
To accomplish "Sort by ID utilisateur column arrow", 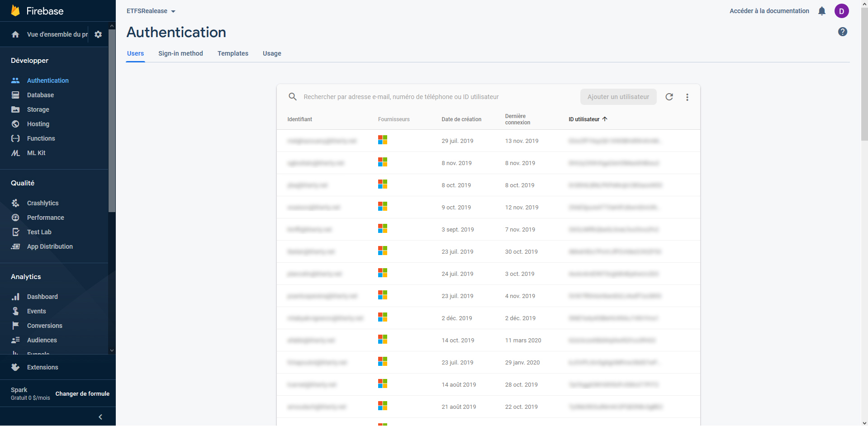I will click(605, 119).
